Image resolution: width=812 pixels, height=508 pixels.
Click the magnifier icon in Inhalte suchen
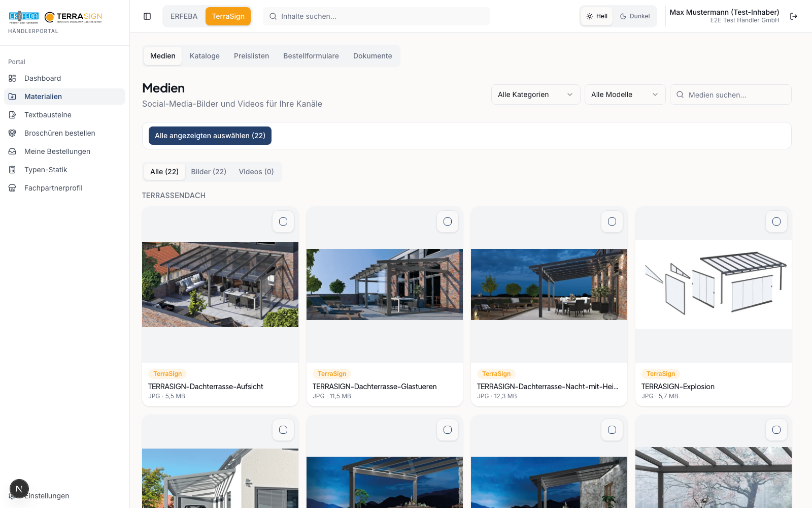click(273, 16)
